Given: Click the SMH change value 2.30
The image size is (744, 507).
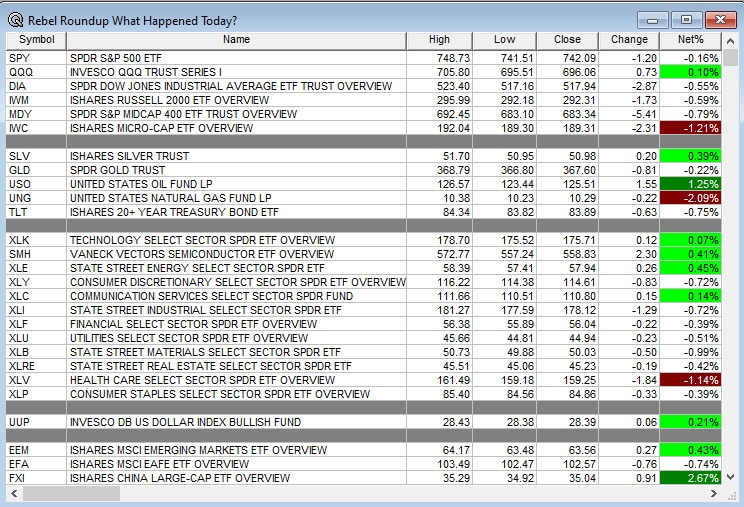Looking at the screenshot, I should pyautogui.click(x=646, y=254).
